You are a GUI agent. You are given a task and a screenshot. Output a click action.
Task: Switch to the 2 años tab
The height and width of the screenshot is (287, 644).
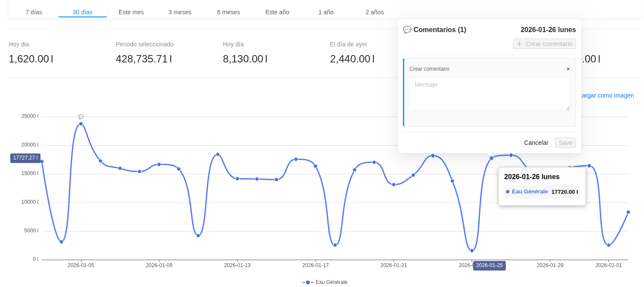[x=374, y=12]
